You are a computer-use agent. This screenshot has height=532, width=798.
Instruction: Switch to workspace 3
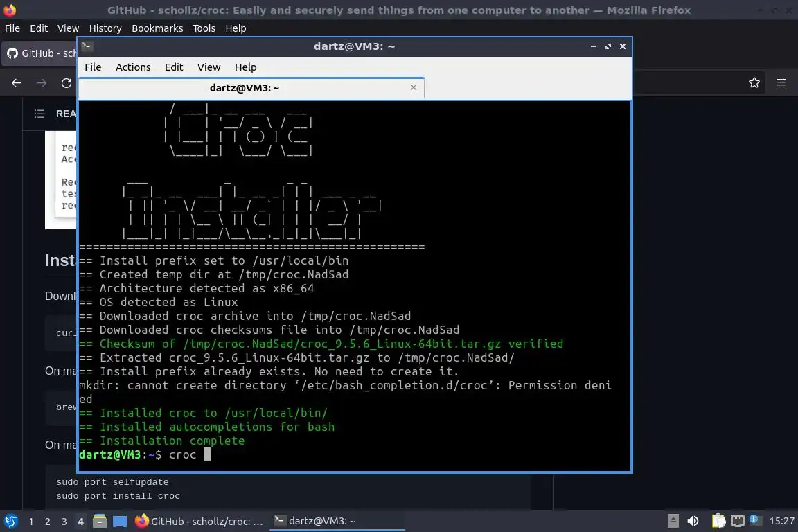pyautogui.click(x=64, y=522)
